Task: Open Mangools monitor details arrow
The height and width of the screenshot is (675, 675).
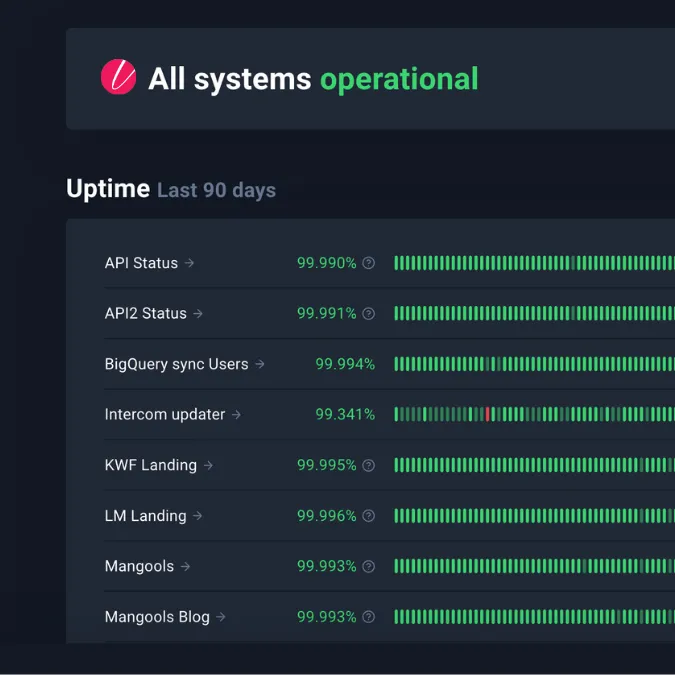Action: pyautogui.click(x=185, y=566)
